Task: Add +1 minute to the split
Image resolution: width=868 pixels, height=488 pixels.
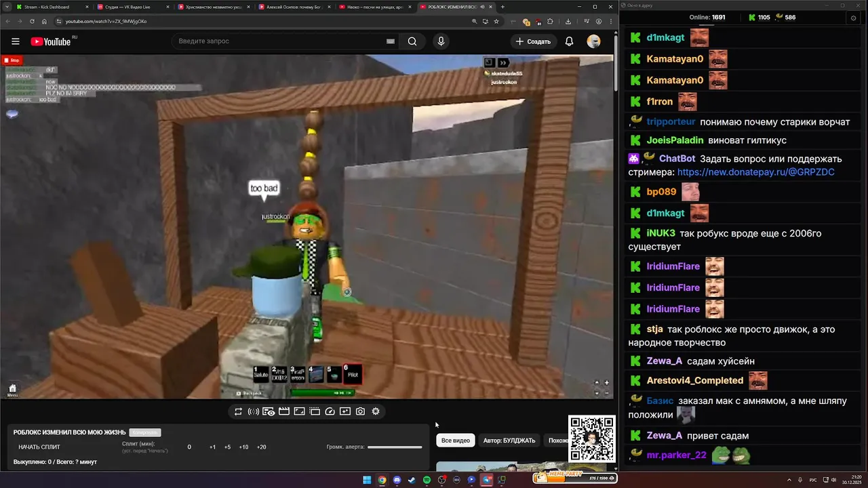Action: tap(212, 447)
